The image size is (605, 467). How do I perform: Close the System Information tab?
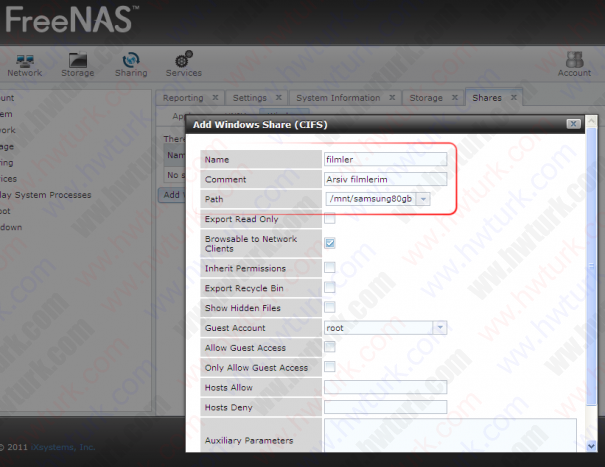392,98
